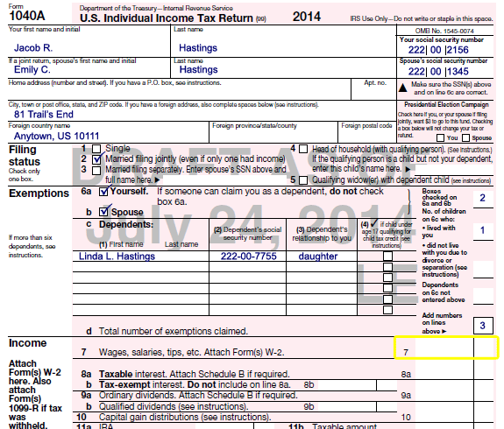Screen dimensions: 504x429
Task: Click the line 8a taxable interest field
Action: point(444,369)
